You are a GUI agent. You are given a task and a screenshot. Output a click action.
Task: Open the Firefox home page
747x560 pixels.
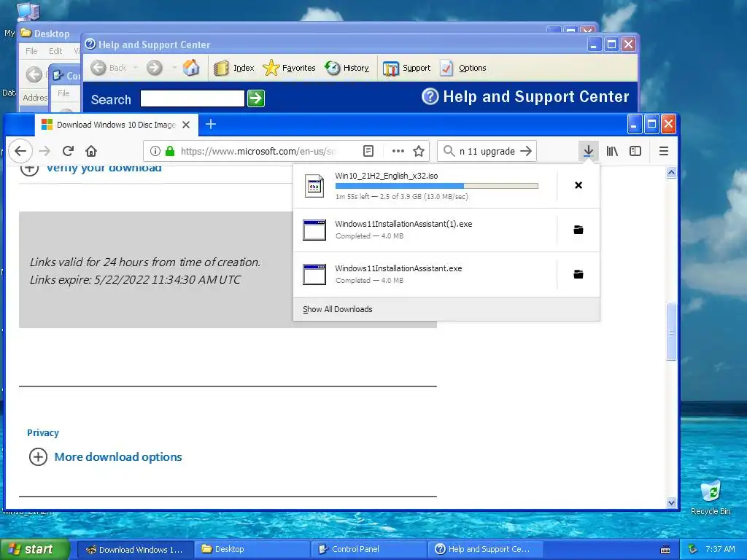point(91,152)
